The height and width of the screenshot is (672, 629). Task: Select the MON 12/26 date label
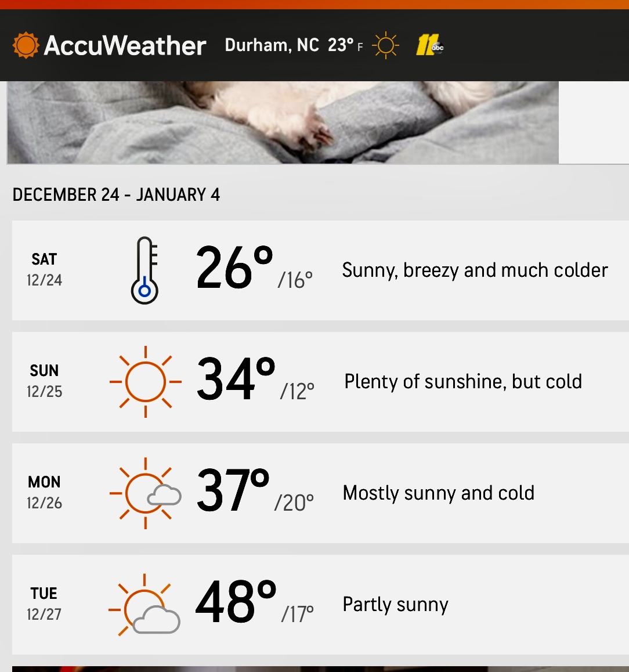[44, 493]
